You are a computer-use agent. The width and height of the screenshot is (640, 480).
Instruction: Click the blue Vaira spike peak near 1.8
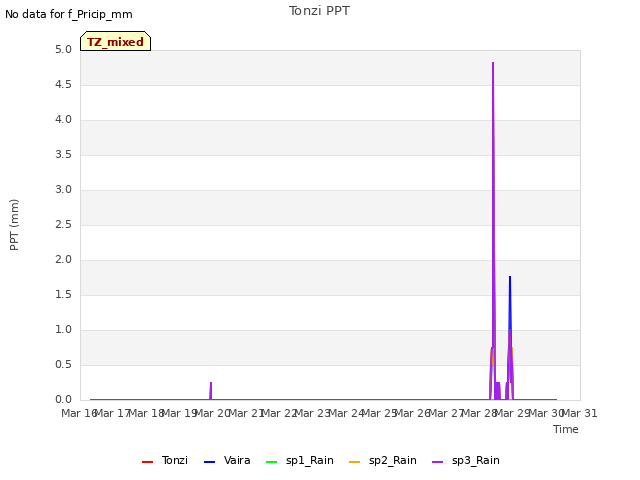tap(510, 277)
